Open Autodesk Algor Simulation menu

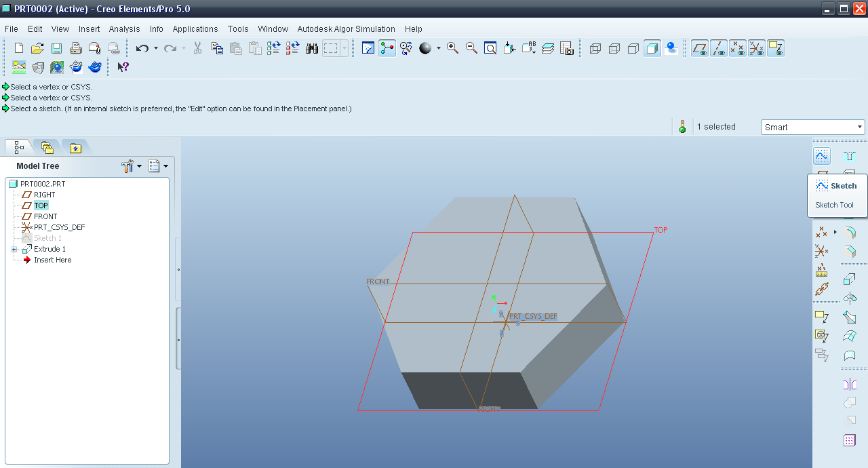tap(347, 28)
